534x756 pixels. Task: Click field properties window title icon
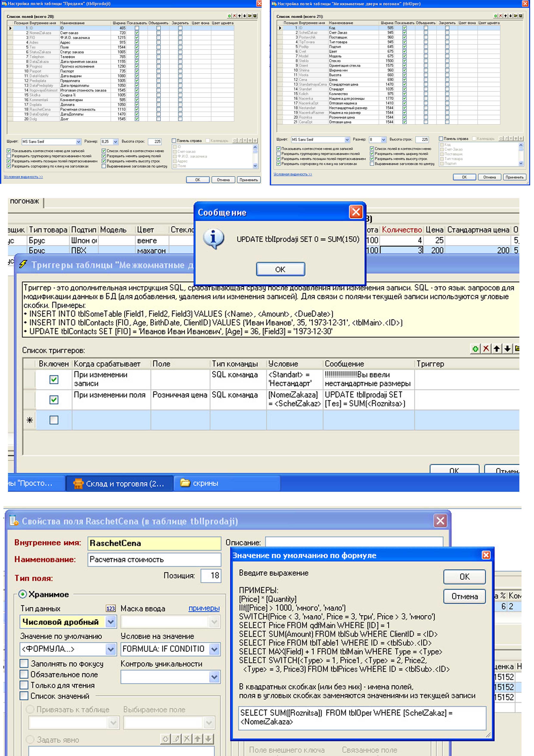(x=14, y=521)
